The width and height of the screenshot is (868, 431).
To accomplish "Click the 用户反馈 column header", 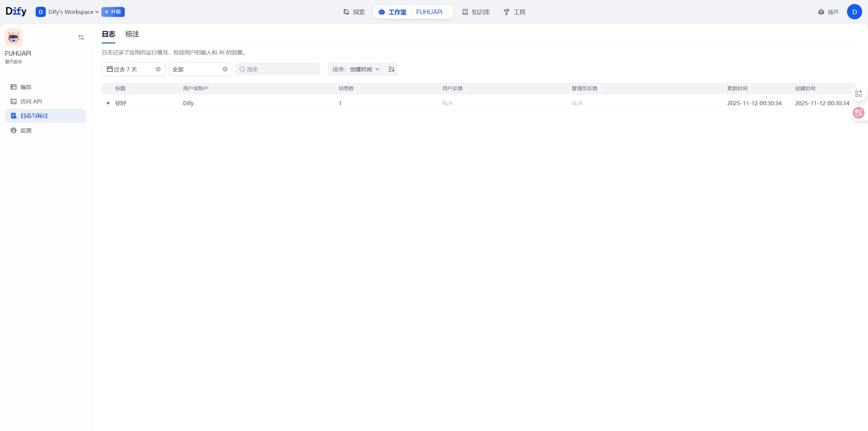I will coord(452,88).
